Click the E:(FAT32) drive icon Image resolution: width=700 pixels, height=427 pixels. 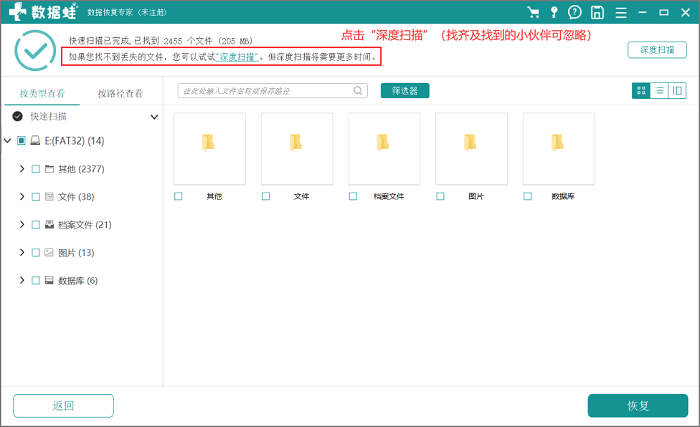click(35, 141)
